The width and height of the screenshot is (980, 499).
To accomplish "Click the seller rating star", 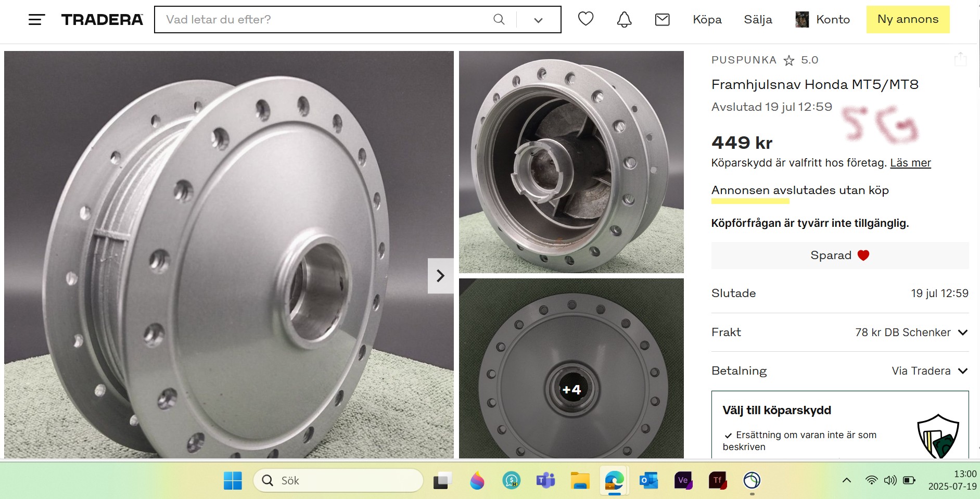I will pos(789,60).
